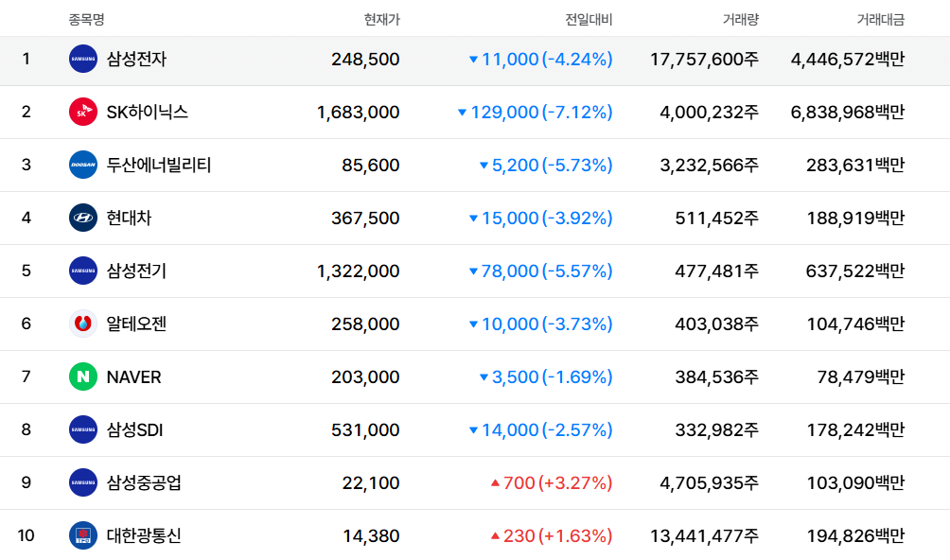
Task: Click the volume 13,441,477주
Action: [705, 535]
